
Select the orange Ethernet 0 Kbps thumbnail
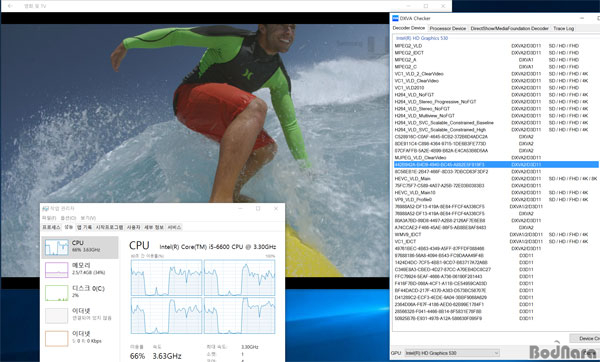pyautogui.click(x=57, y=339)
